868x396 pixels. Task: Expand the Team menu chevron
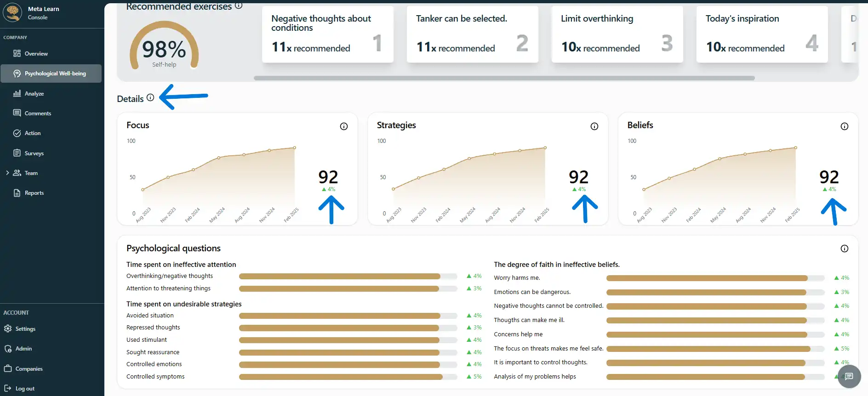[x=7, y=173]
